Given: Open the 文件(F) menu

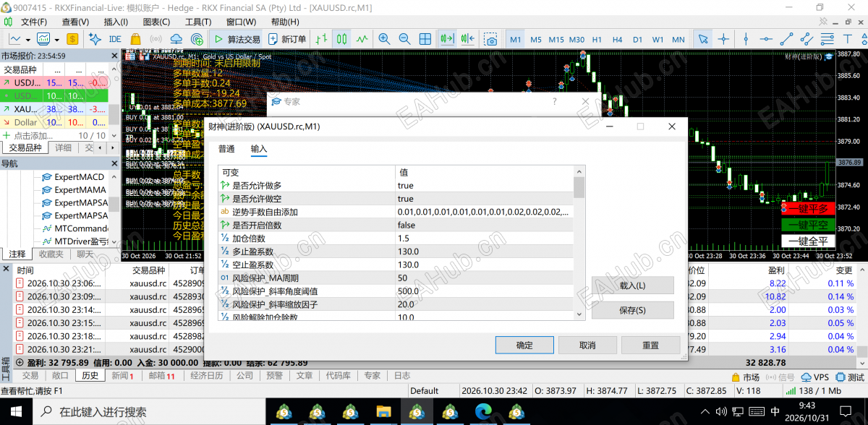Looking at the screenshot, I should tap(34, 22).
